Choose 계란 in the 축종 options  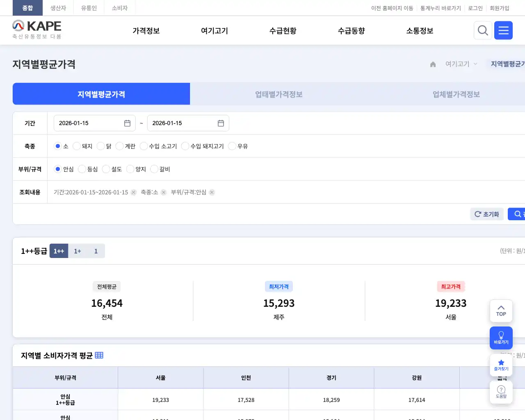[x=119, y=146]
